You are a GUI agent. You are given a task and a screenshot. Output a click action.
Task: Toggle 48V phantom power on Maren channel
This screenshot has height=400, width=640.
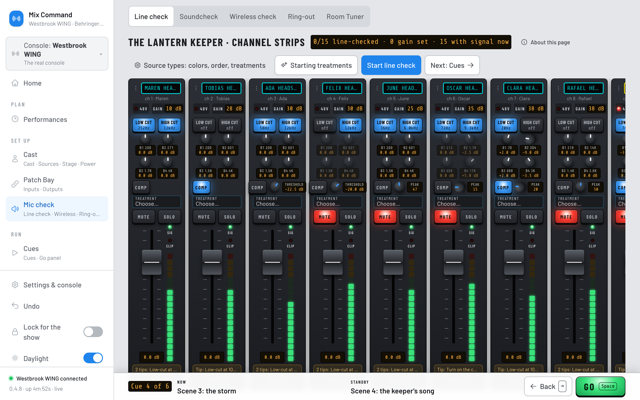pos(141,109)
